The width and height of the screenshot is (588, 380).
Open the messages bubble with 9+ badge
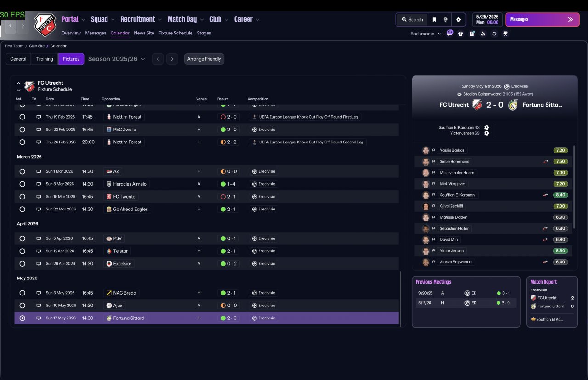(450, 33)
